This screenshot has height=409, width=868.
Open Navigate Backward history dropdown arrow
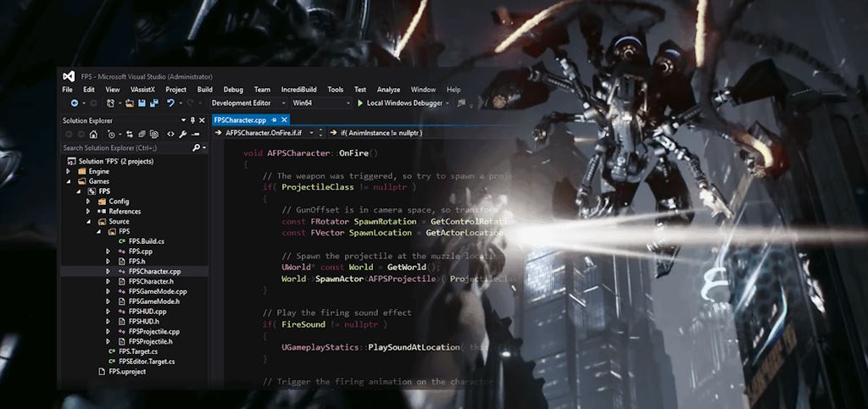(x=84, y=103)
